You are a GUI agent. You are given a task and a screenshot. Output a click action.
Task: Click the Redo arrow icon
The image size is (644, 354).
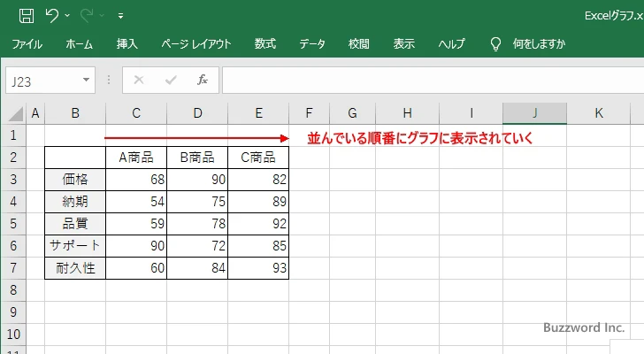87,15
